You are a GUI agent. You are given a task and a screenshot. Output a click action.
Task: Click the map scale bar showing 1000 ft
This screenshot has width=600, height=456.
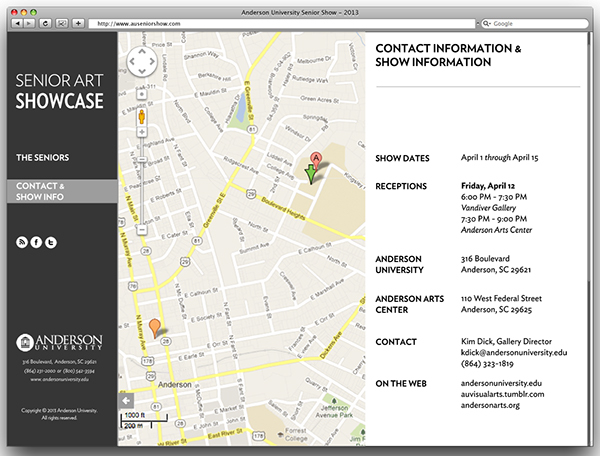pos(144,420)
